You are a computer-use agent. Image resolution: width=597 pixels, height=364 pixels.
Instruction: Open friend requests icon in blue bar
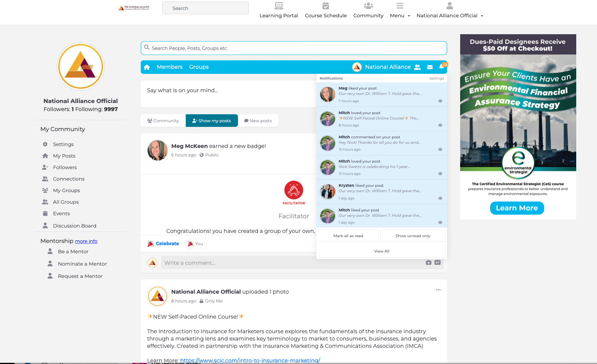tap(417, 67)
